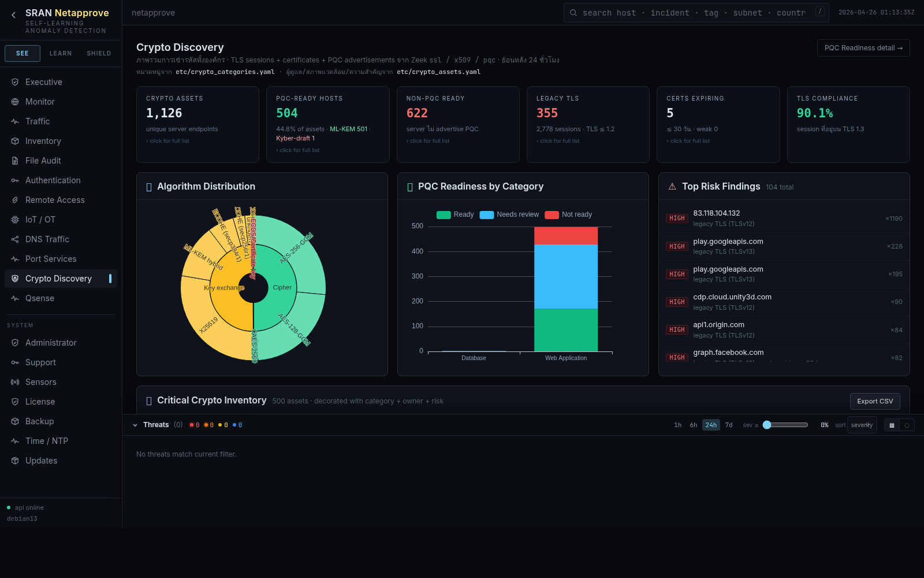This screenshot has height=578, width=924.
Task: Click the Executive shield icon in sidebar
Action: 15,82
